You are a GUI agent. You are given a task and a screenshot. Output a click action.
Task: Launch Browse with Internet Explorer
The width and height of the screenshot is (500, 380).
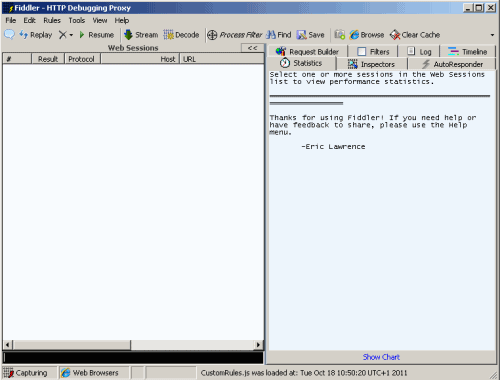click(x=367, y=35)
